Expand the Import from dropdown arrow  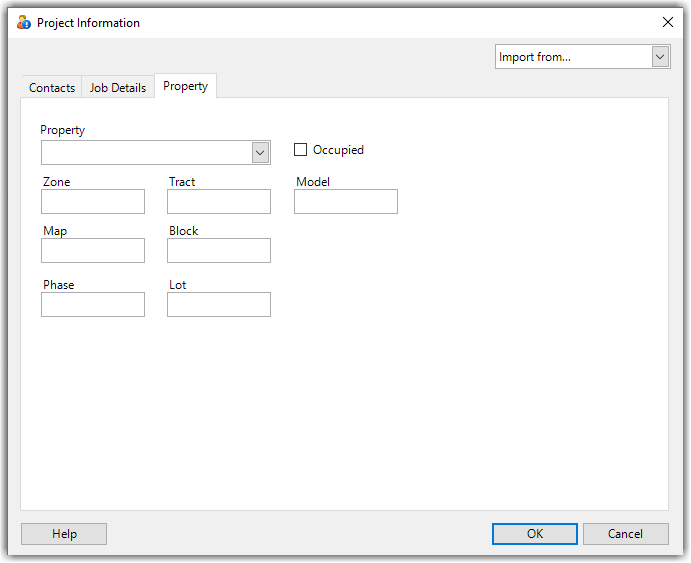click(660, 57)
